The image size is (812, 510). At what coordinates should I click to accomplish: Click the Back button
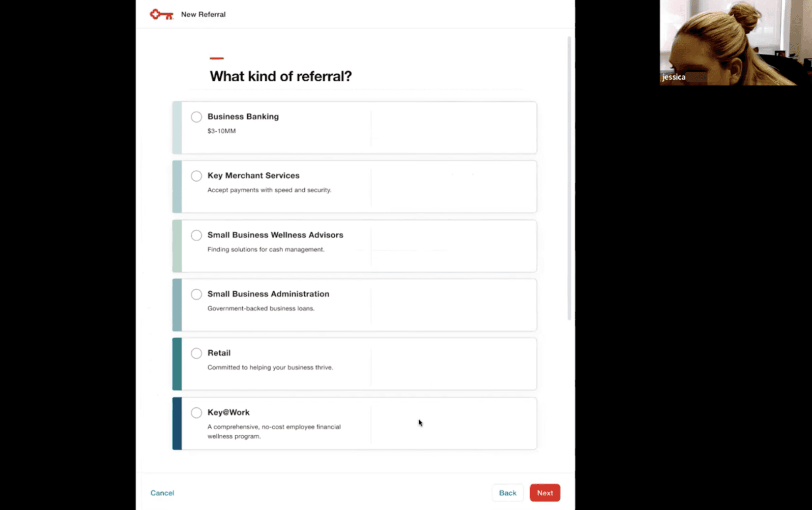pos(507,493)
